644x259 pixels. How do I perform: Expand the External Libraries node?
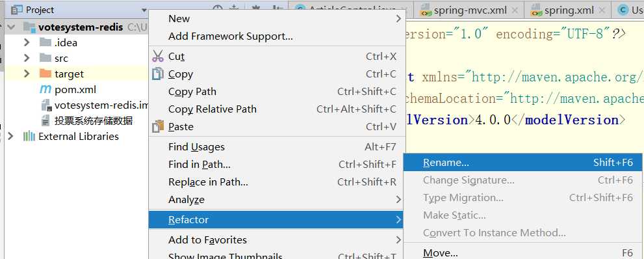pos(10,137)
